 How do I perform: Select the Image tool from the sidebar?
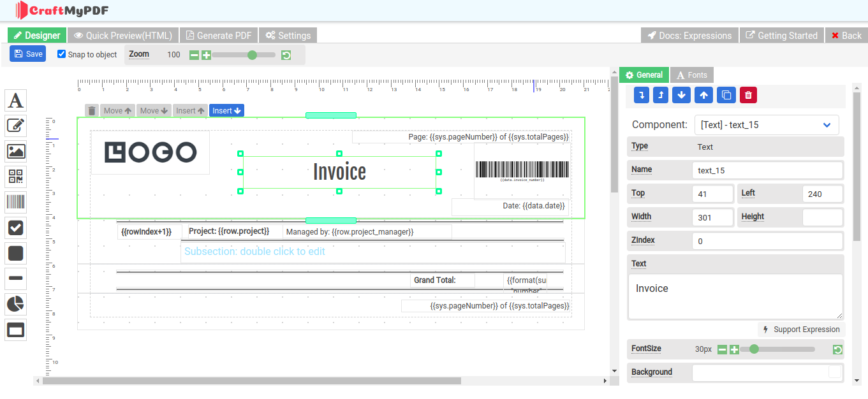pos(15,151)
